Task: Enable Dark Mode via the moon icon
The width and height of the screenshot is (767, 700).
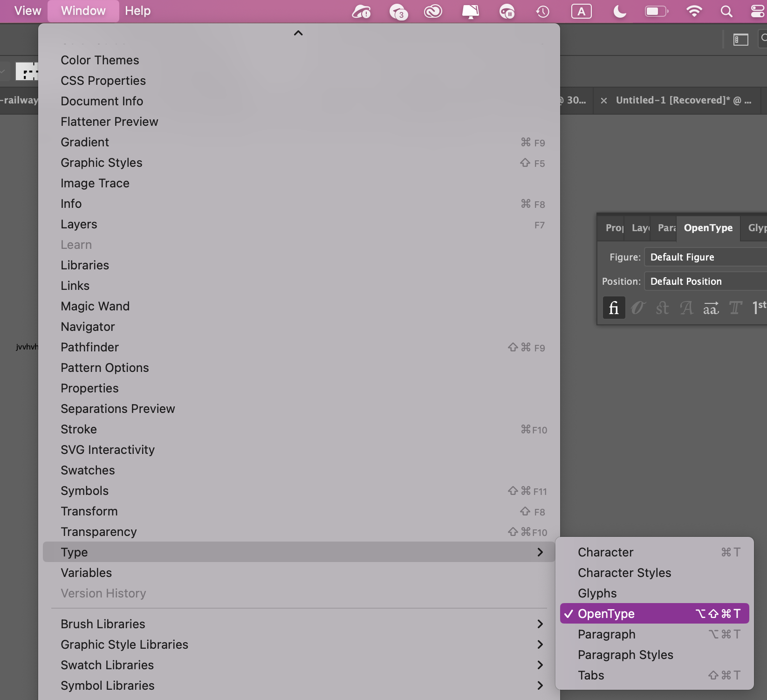Action: [619, 11]
